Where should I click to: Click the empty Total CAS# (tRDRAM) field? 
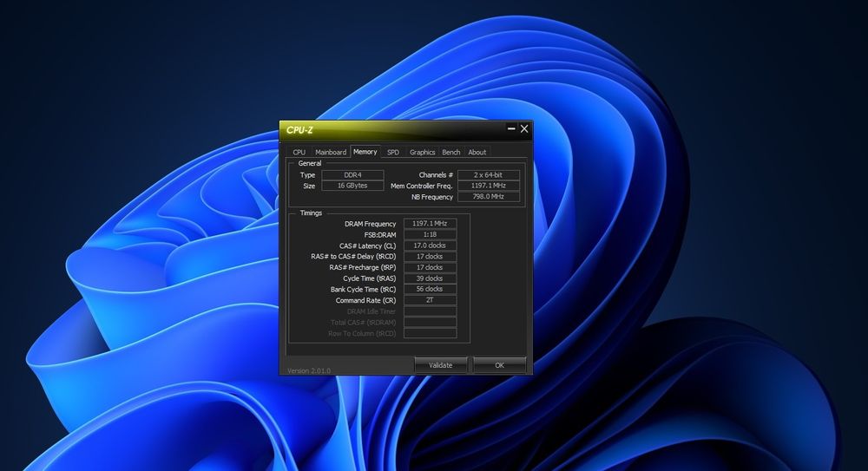431,322
